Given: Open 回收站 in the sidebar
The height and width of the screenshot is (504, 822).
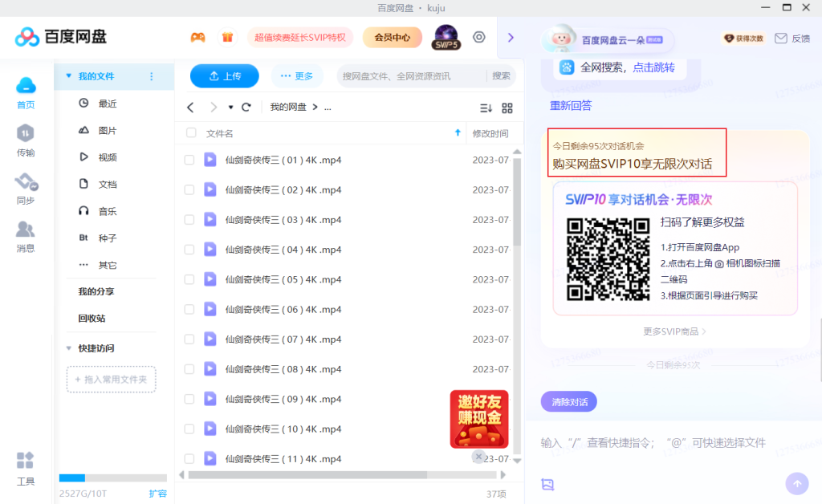Looking at the screenshot, I should [92, 318].
